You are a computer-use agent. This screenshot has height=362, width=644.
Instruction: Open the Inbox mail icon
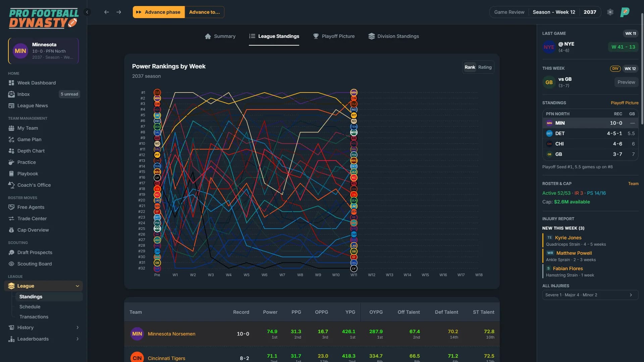[x=11, y=94]
